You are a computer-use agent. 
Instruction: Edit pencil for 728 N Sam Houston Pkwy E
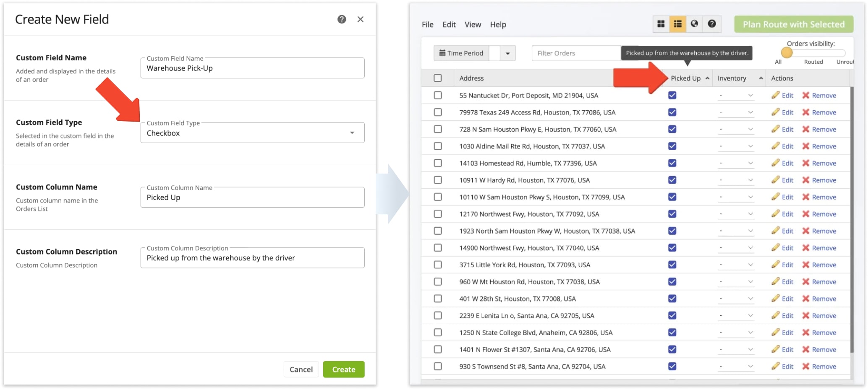tap(775, 129)
